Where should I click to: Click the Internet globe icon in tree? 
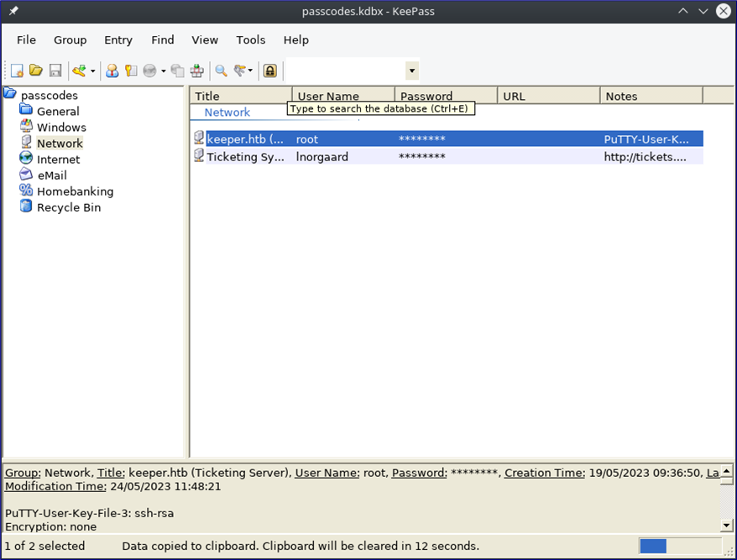(26, 158)
